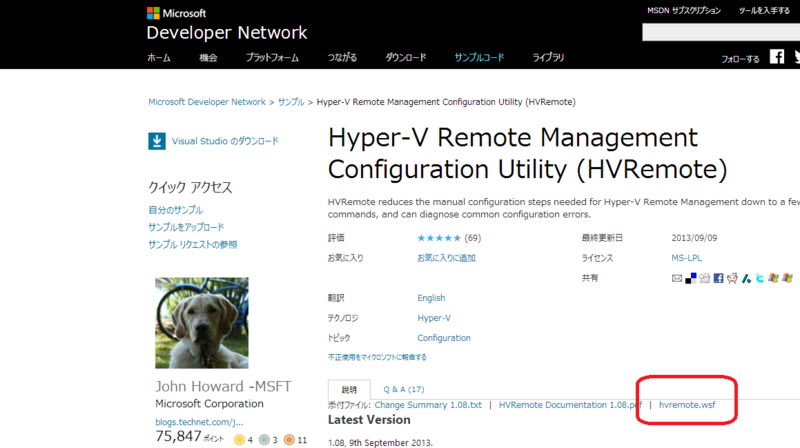The width and height of the screenshot is (800, 448).
Task: Open John Howard -MSFT profile name
Action: point(223,386)
